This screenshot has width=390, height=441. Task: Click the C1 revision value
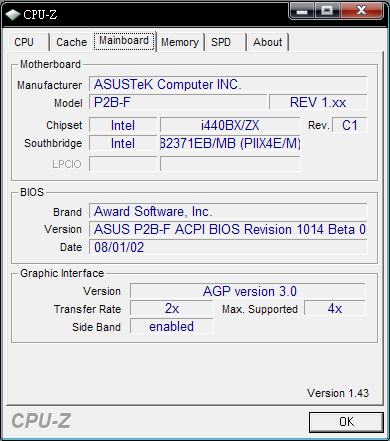pos(350,125)
